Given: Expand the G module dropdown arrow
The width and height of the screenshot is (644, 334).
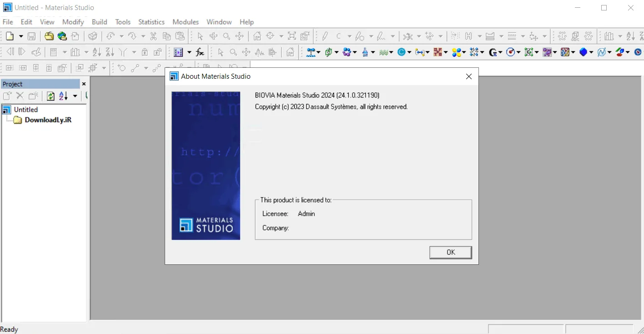Looking at the screenshot, I should tap(500, 52).
